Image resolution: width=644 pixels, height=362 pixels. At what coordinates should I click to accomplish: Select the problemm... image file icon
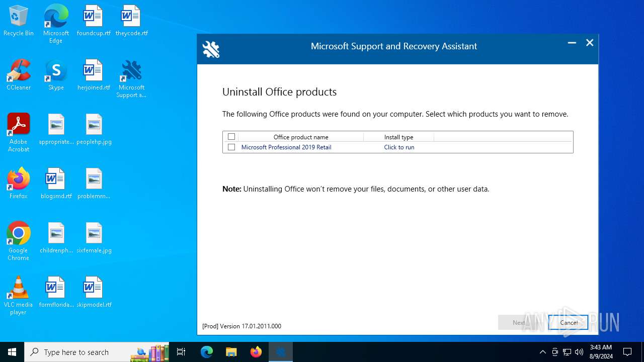94,184
